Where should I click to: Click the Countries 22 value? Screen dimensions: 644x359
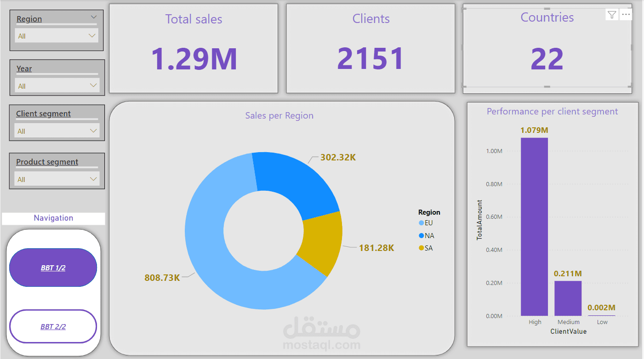tap(547, 59)
